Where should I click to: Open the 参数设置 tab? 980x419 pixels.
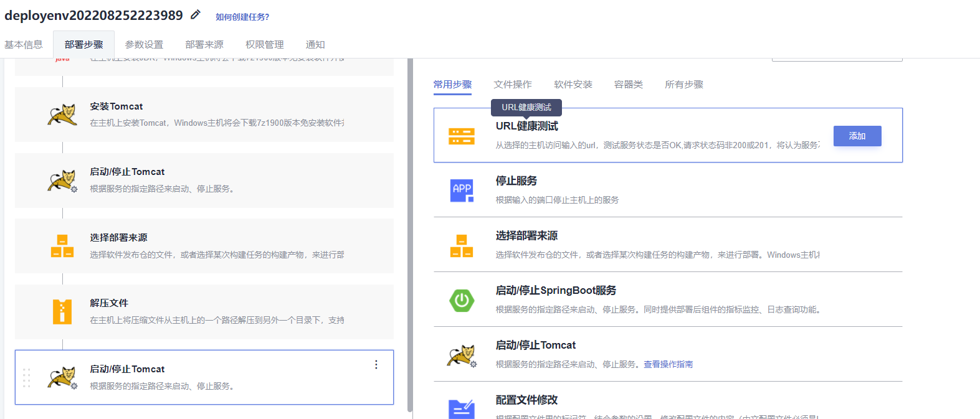(x=144, y=44)
